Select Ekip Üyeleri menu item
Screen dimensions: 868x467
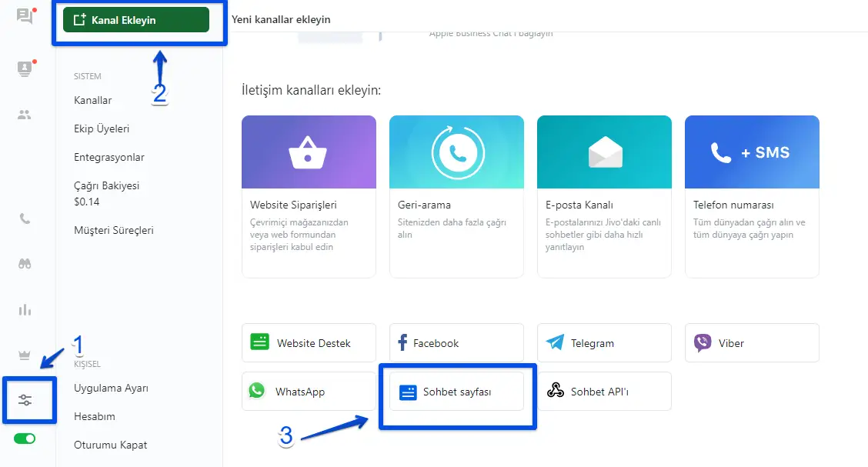(102, 129)
